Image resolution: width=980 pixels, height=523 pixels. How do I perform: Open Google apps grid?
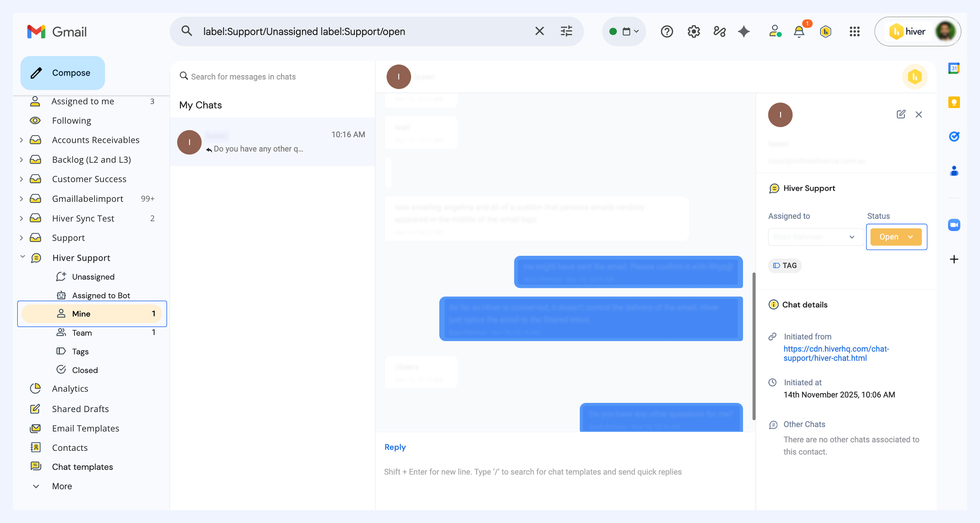click(x=855, y=32)
